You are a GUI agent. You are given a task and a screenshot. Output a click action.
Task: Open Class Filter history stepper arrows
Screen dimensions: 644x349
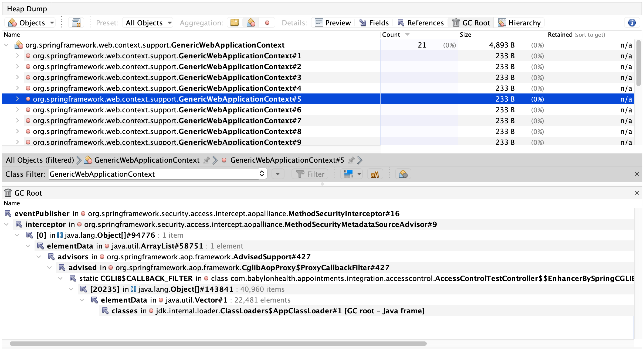(x=262, y=174)
